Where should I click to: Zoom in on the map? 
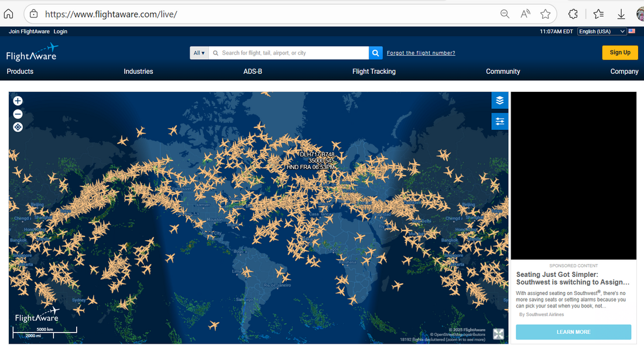coord(18,101)
